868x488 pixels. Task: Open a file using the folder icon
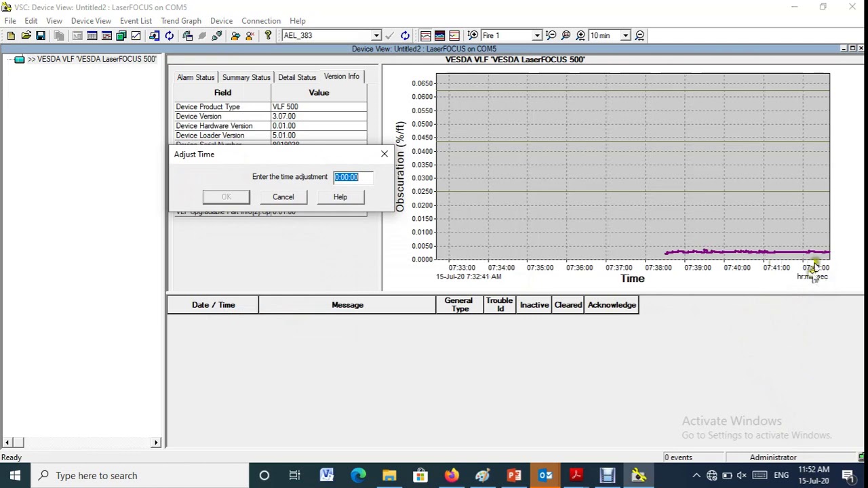(x=26, y=35)
